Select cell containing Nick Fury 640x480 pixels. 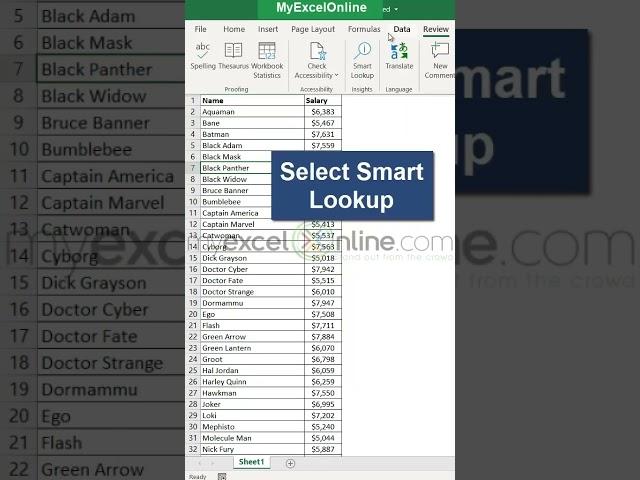click(252, 449)
